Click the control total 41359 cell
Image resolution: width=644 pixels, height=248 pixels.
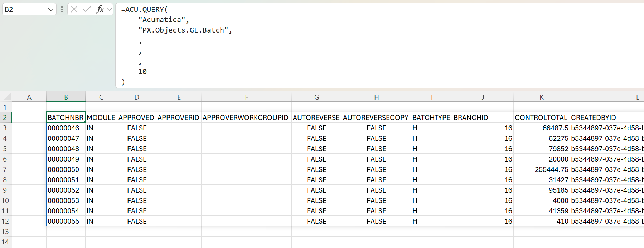click(542, 211)
